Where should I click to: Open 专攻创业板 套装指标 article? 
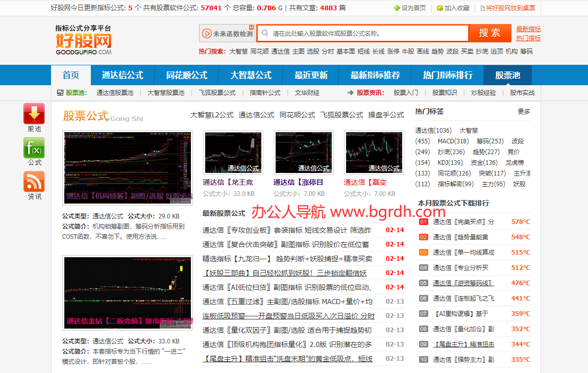pyautogui.click(x=287, y=230)
